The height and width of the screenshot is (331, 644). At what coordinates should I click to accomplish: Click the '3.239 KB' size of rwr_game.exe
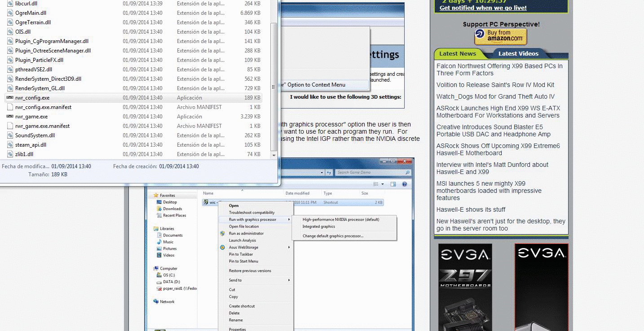coord(251,117)
